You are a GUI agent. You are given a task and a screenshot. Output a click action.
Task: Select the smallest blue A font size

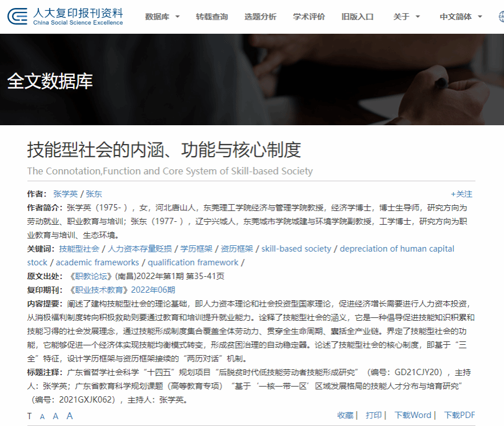[x=42, y=416]
